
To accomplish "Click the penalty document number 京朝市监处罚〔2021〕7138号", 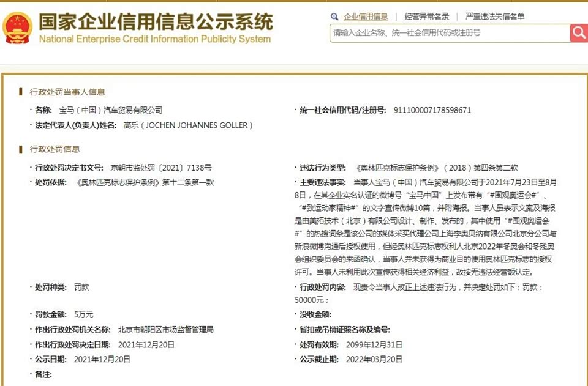I will click(160, 167).
